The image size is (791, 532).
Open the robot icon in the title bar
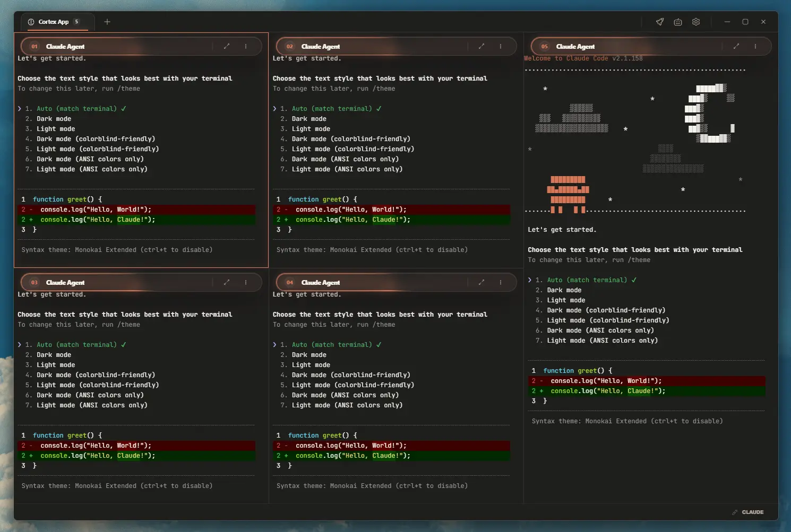(x=678, y=22)
